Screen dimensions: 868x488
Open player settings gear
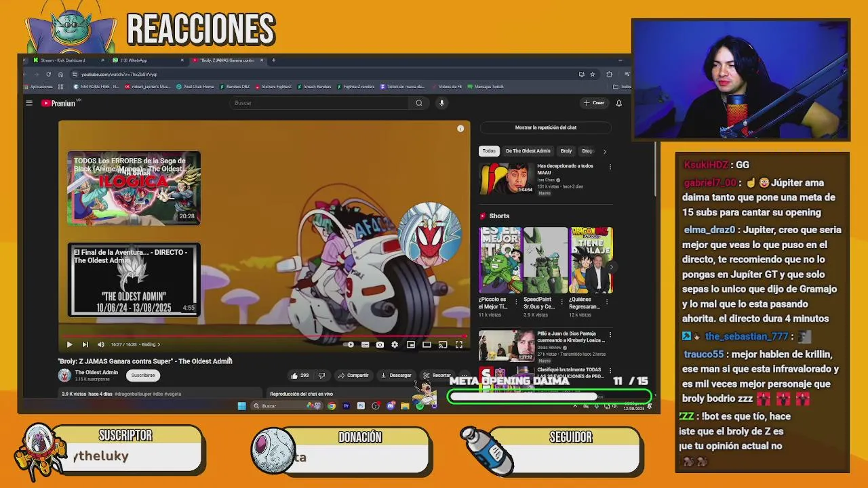395,344
